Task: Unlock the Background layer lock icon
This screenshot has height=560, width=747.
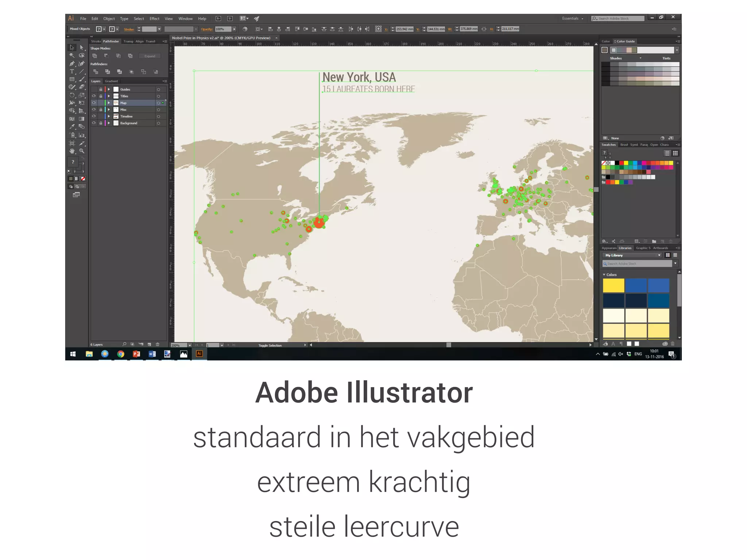Action: coord(101,123)
